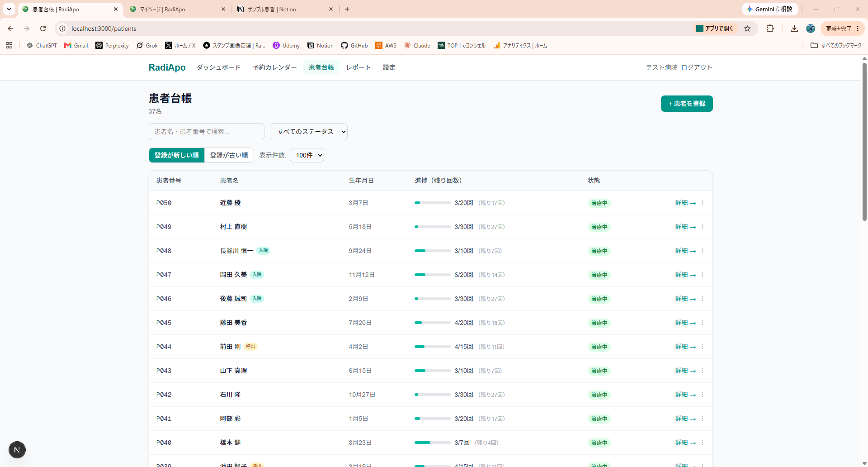Open Claude bookmark

417,45
